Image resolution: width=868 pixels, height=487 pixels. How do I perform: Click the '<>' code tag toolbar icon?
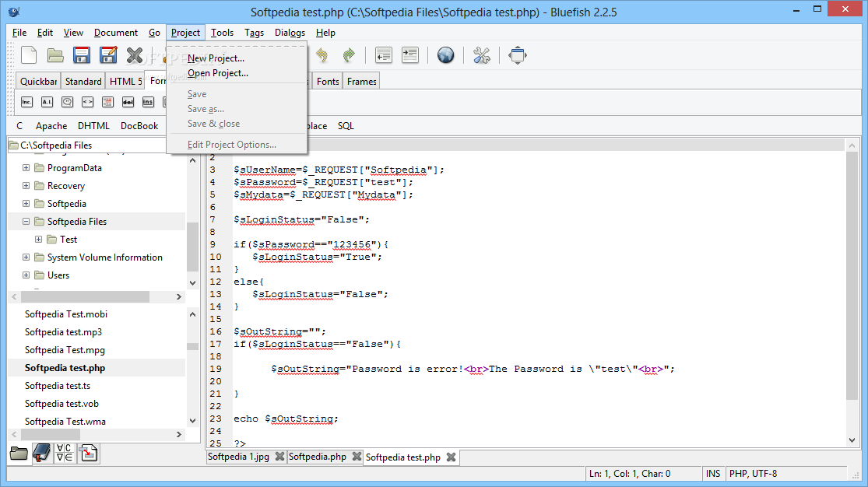(x=87, y=102)
